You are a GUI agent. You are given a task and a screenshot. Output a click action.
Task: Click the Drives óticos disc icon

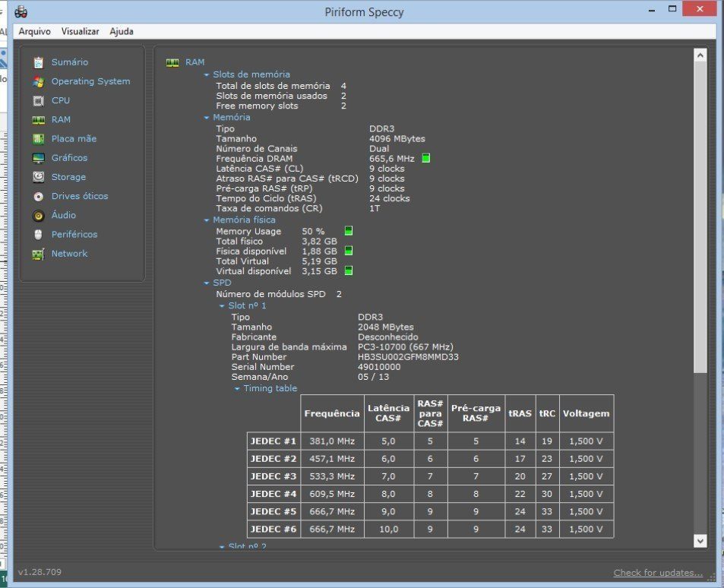(x=39, y=197)
